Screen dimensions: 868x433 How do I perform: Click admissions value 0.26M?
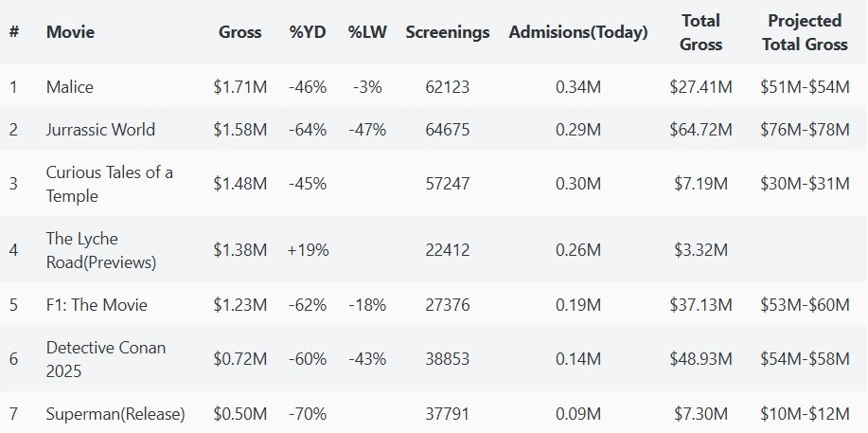(x=578, y=250)
